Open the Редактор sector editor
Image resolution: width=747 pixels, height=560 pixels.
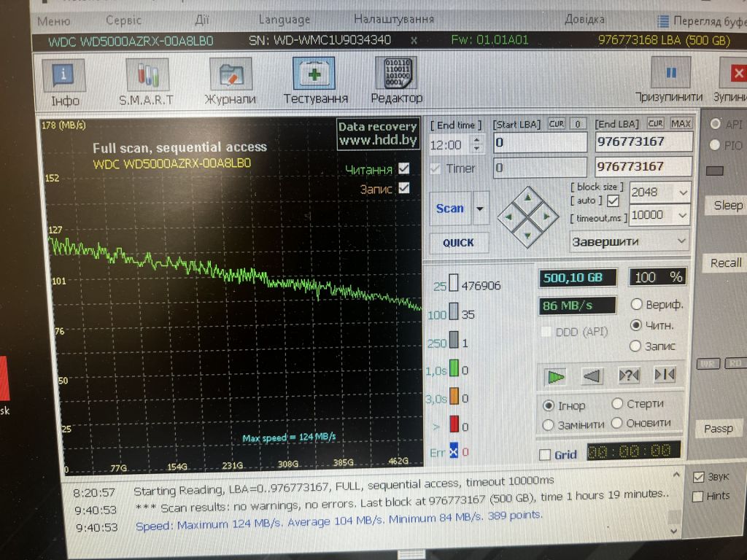click(397, 80)
